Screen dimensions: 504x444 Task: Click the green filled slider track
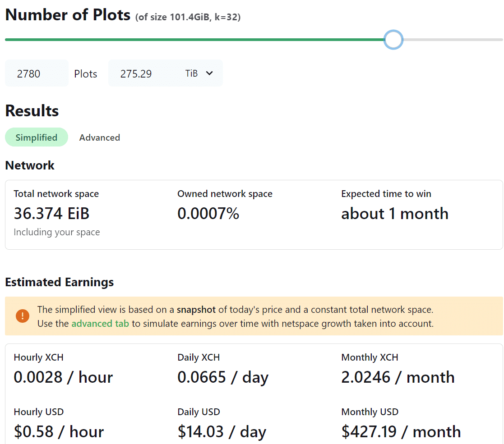[194, 40]
